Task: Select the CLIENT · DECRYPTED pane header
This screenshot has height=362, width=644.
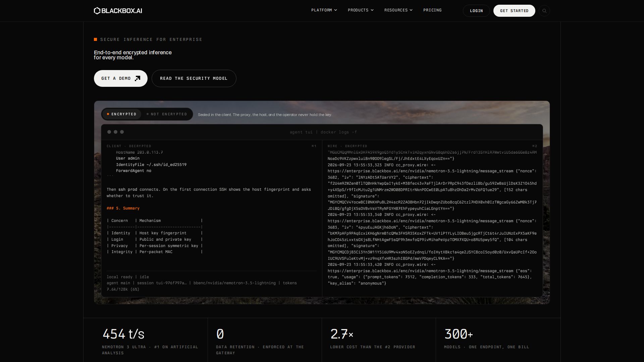Action: 129,146
